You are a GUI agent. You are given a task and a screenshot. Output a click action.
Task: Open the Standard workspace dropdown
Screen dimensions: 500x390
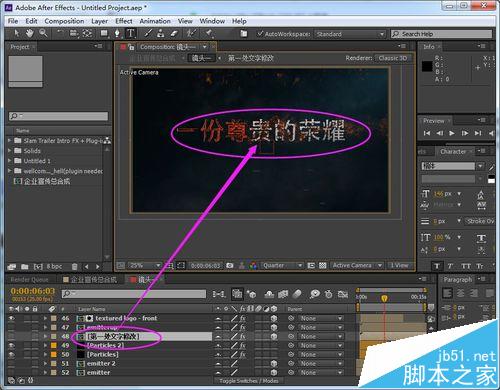(x=350, y=34)
